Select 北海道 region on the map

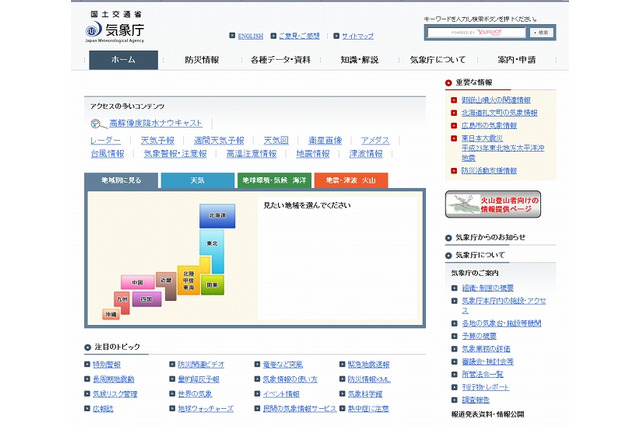coord(217,216)
